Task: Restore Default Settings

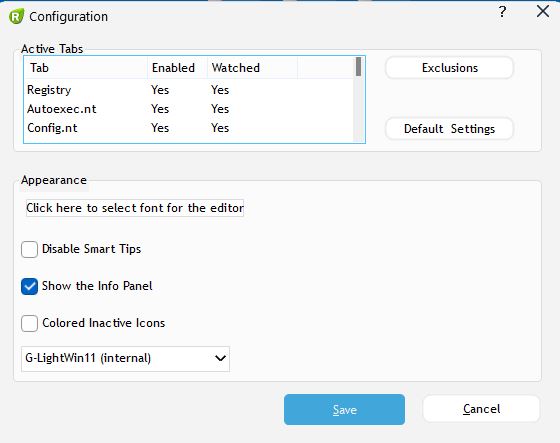Action: [x=449, y=129]
